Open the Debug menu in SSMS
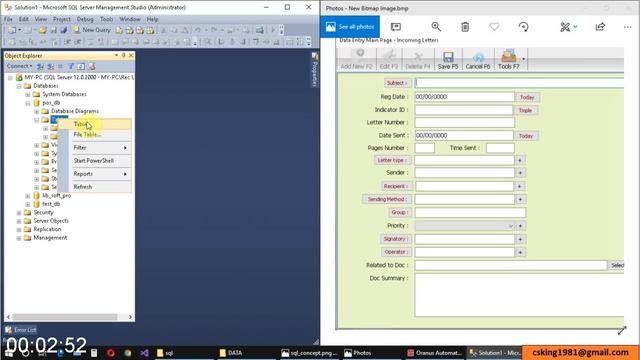The width and height of the screenshot is (640, 360). pyautogui.click(x=85, y=19)
